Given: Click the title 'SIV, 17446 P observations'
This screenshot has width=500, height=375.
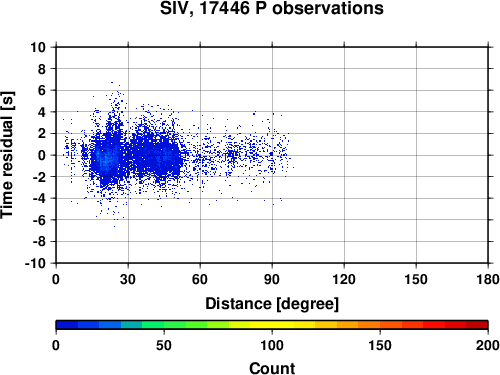Looking at the screenshot, I should click(272, 8).
